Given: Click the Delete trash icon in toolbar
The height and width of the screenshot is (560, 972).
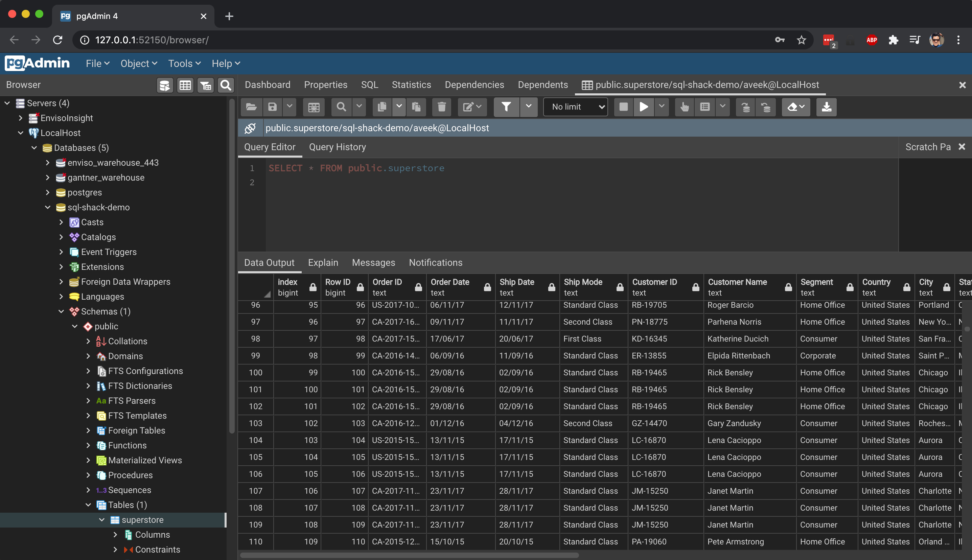Looking at the screenshot, I should tap(441, 107).
